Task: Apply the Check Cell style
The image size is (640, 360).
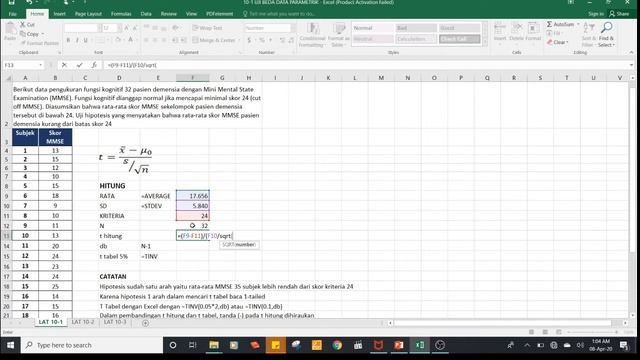Action: 460,39
